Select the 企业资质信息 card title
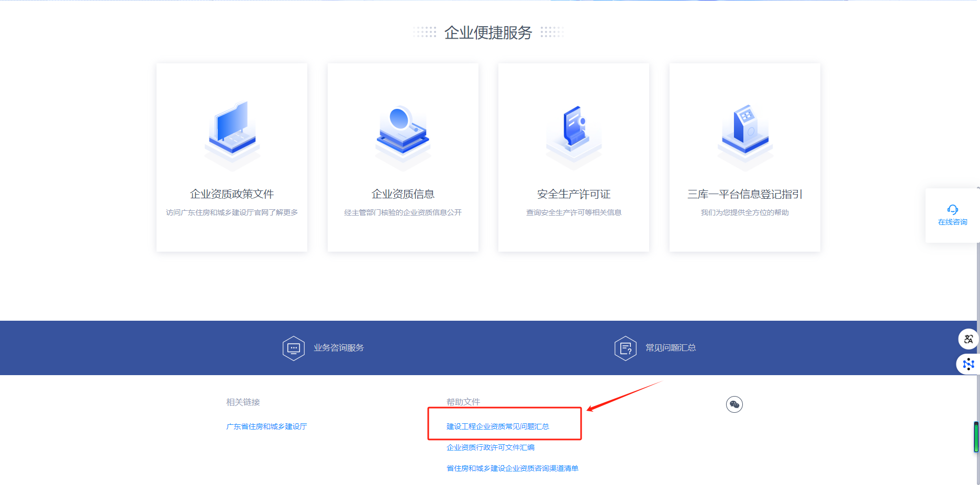 [403, 194]
